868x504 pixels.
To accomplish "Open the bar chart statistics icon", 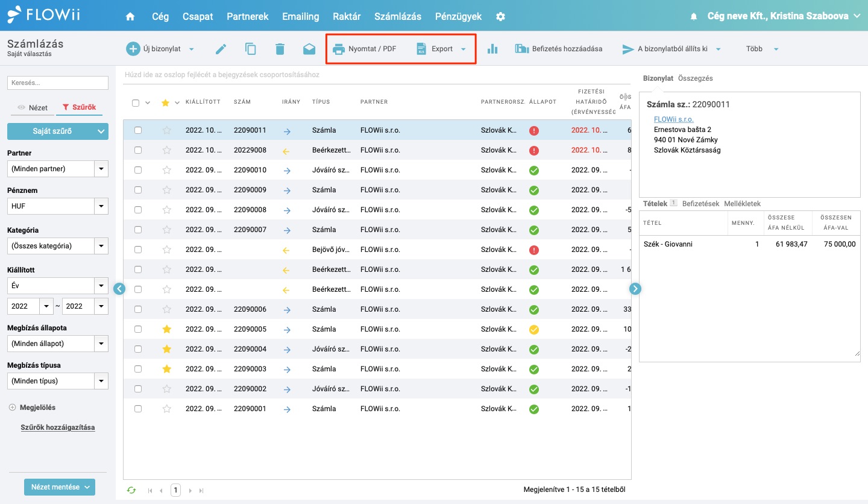I will click(492, 49).
